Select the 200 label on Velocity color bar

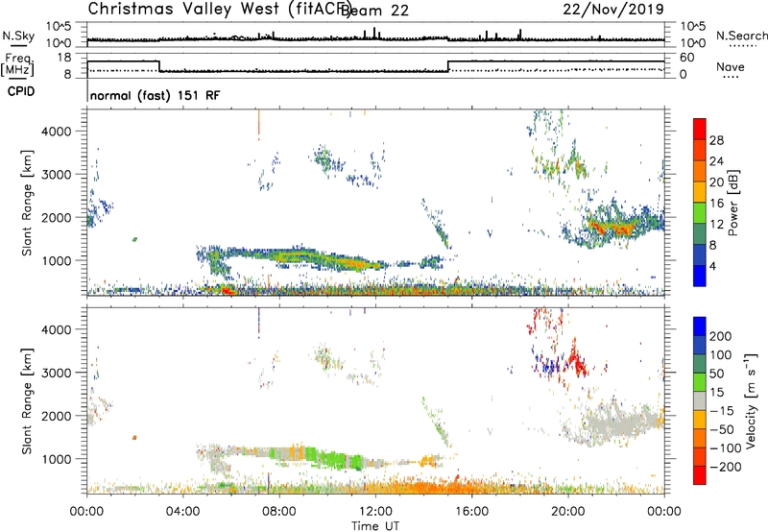[x=721, y=336]
